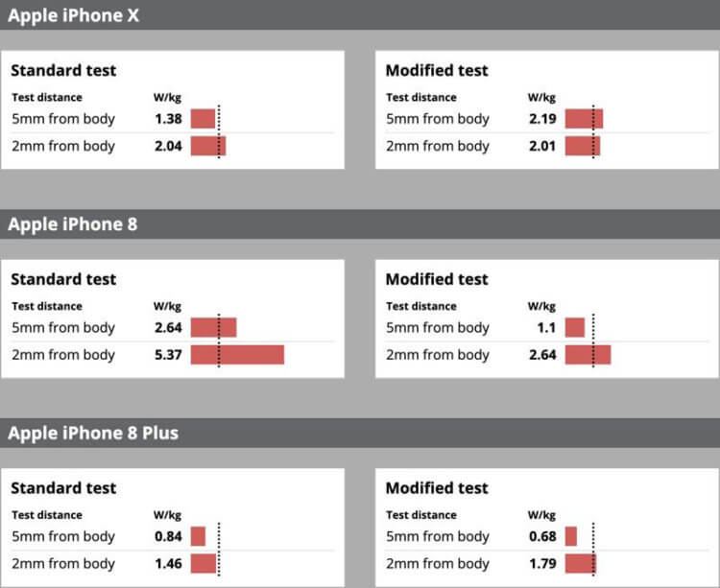
Task: Click iPhone X modified Test distance label
Action: pyautogui.click(x=421, y=97)
